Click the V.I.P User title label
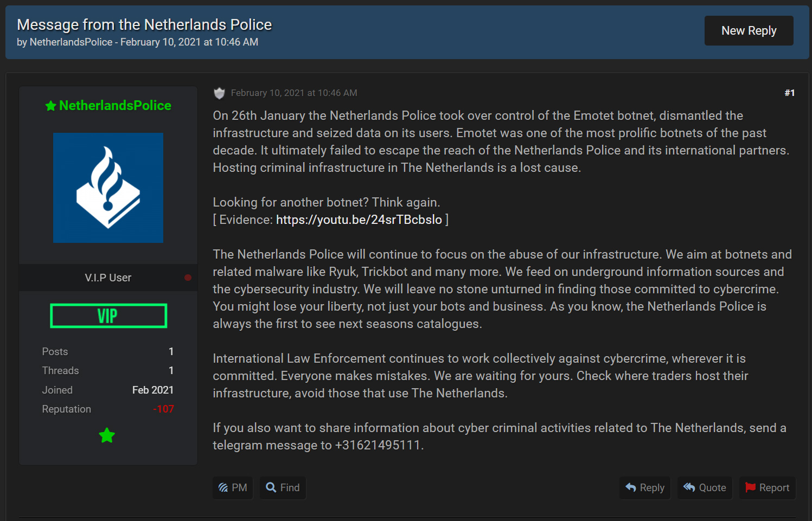The width and height of the screenshot is (812, 521). [108, 278]
